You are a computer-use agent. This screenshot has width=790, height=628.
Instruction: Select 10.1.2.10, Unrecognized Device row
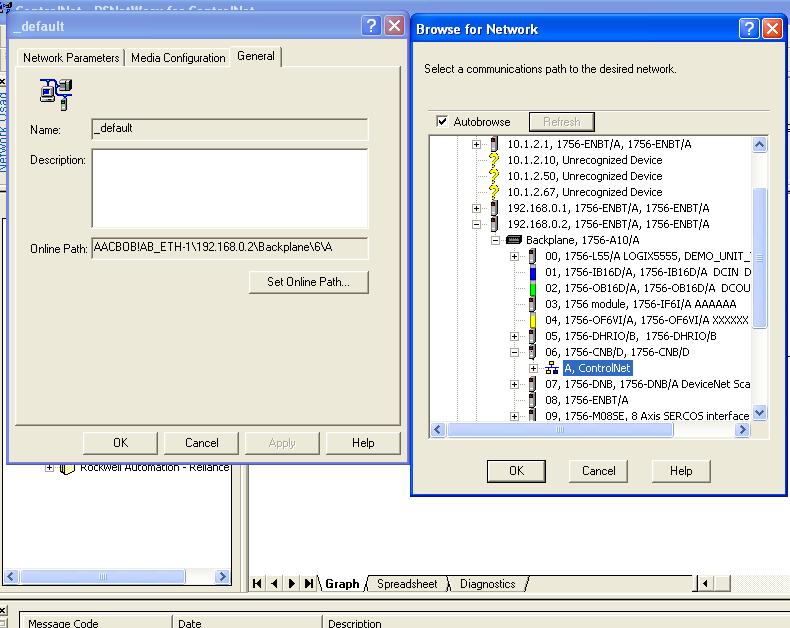click(x=584, y=160)
